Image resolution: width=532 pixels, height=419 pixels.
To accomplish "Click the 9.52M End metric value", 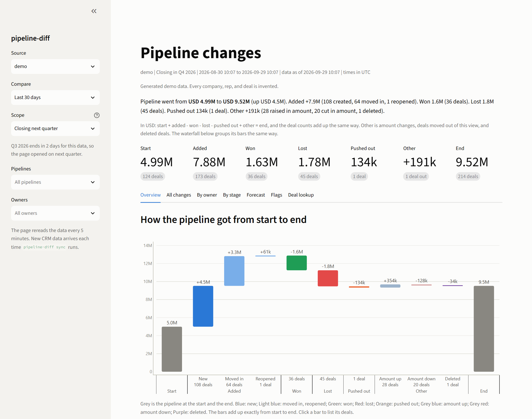I will [472, 162].
